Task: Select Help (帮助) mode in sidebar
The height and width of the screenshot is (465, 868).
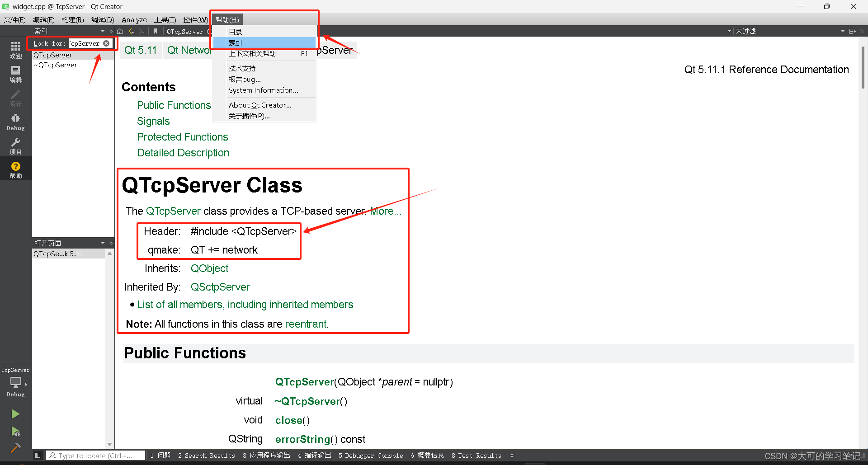Action: pyautogui.click(x=16, y=170)
